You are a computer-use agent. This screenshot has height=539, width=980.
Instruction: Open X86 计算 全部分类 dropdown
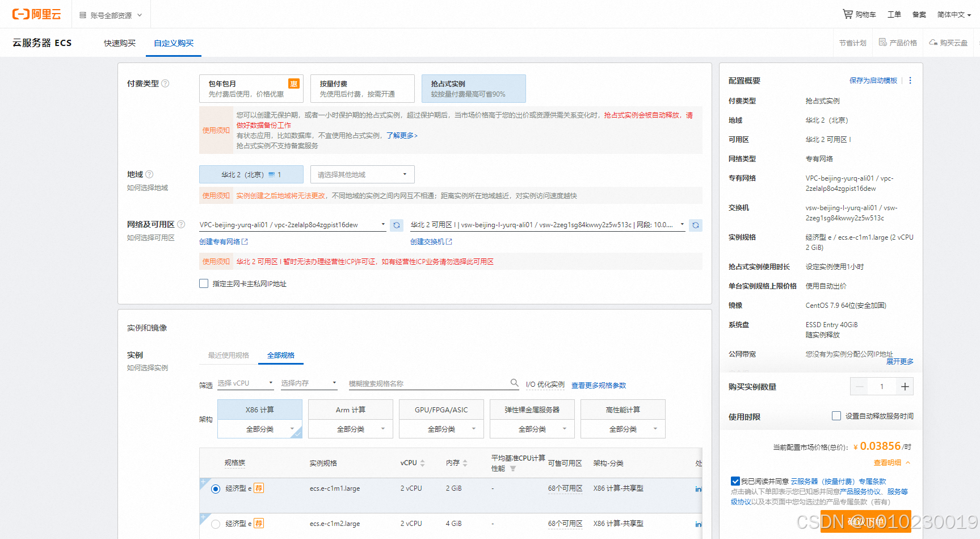[x=260, y=429]
